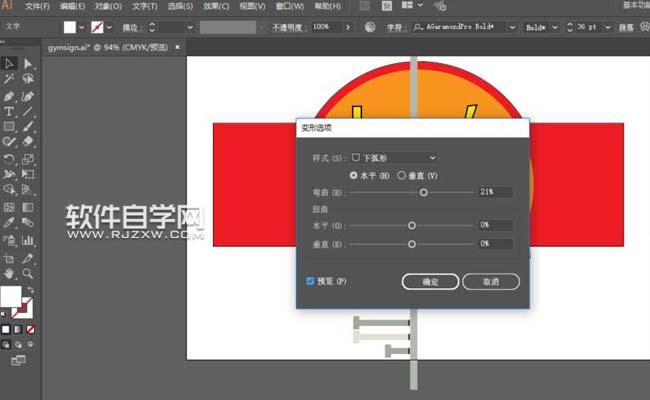Select the Selection arrow tool
The width and height of the screenshot is (650, 400).
coord(9,64)
